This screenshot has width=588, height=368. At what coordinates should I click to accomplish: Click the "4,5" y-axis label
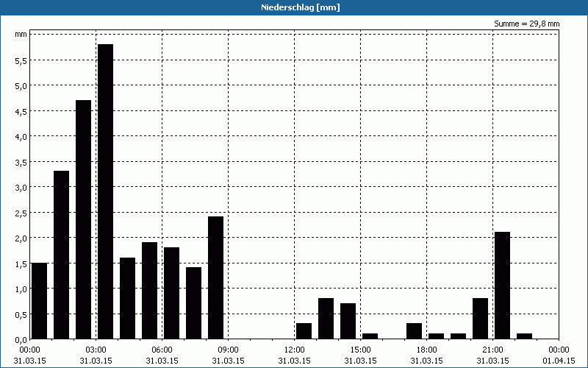pyautogui.click(x=21, y=111)
